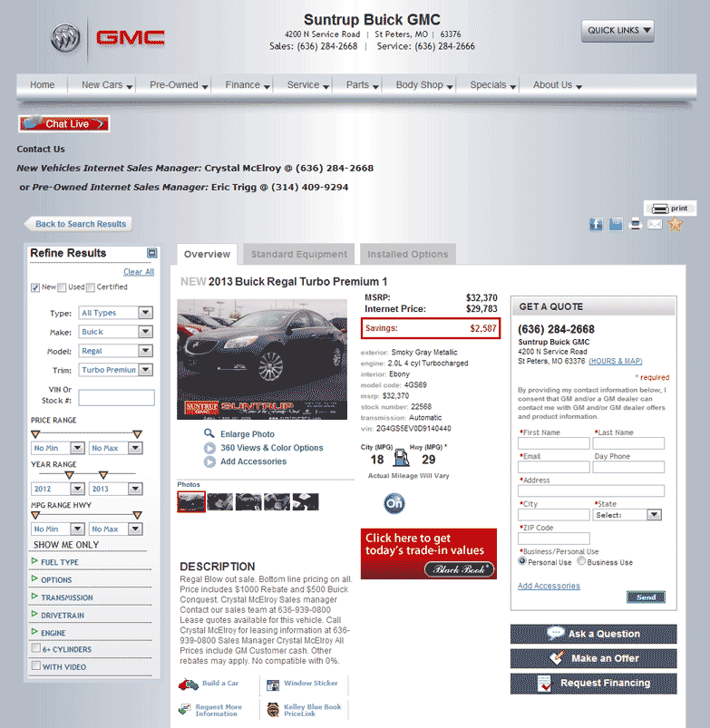This screenshot has width=710, height=728.
Task: Enable 6+ Cylinders checkbox
Action: click(35, 647)
